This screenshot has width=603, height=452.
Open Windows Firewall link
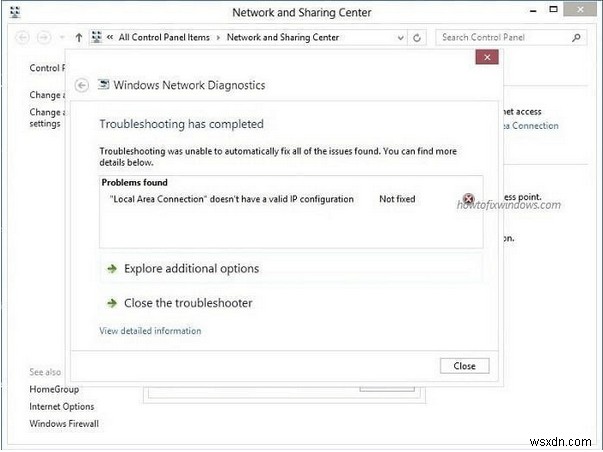64,424
